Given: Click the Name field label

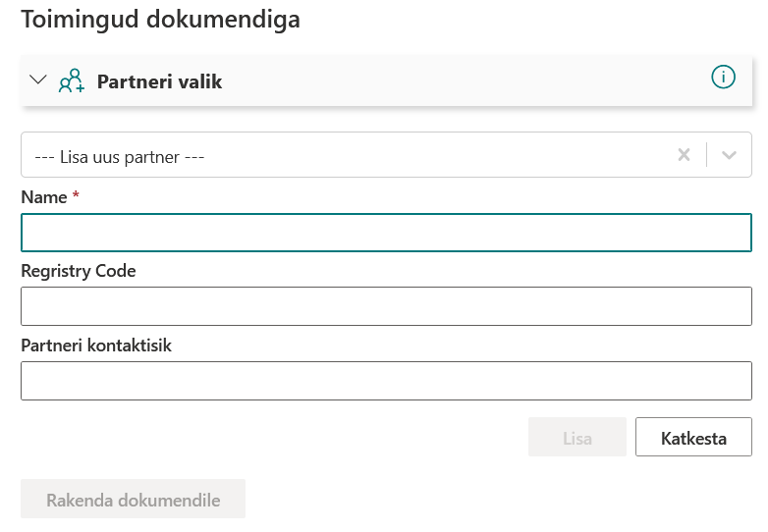Looking at the screenshot, I should click(x=43, y=197).
